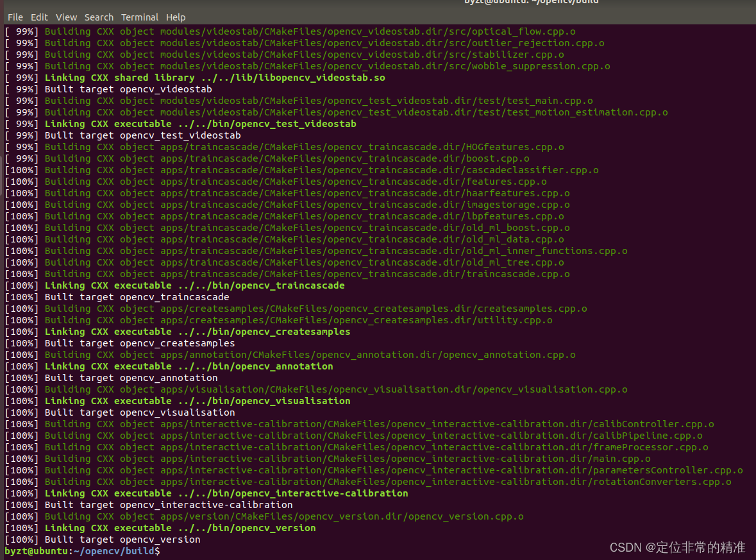Open the Search menu
This screenshot has width=756, height=560.
(x=99, y=17)
